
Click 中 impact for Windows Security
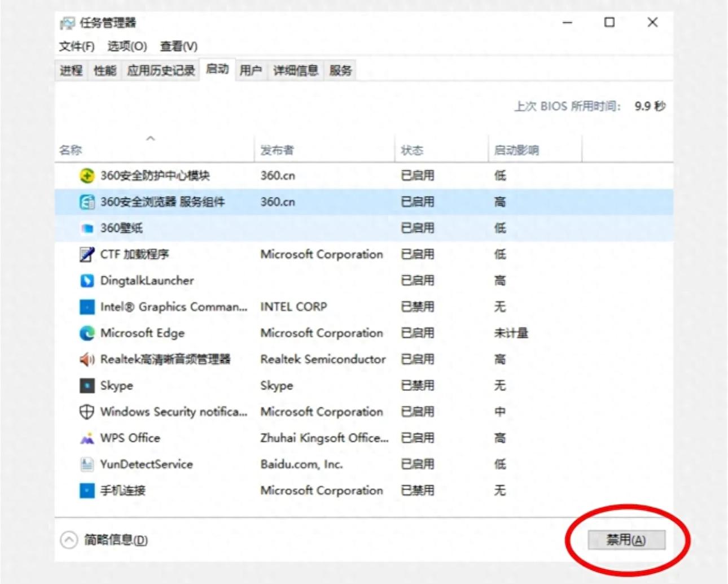click(x=500, y=412)
